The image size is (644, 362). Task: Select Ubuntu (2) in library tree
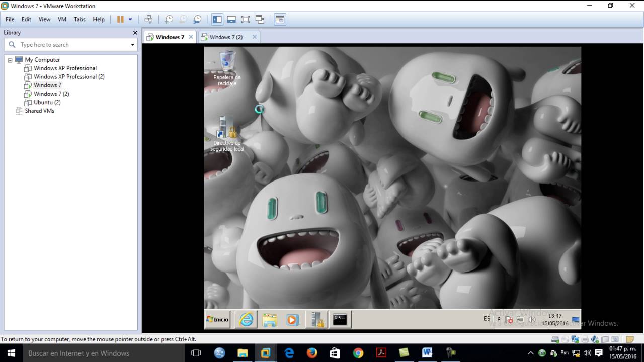(x=47, y=102)
